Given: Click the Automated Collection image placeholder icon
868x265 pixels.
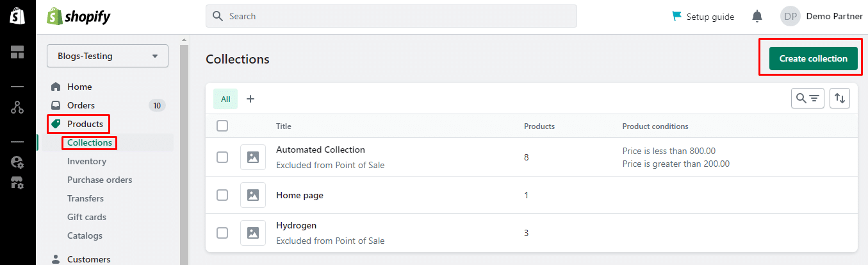Looking at the screenshot, I should 252,157.
